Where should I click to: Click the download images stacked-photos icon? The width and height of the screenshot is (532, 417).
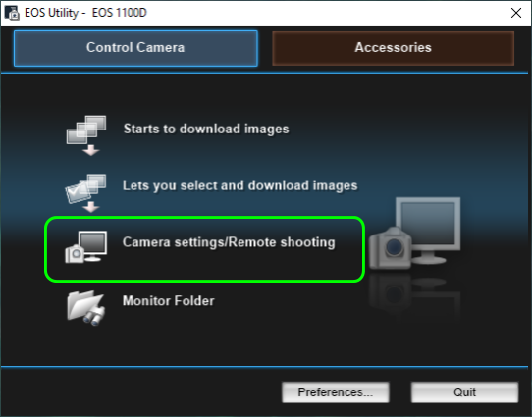(x=86, y=135)
